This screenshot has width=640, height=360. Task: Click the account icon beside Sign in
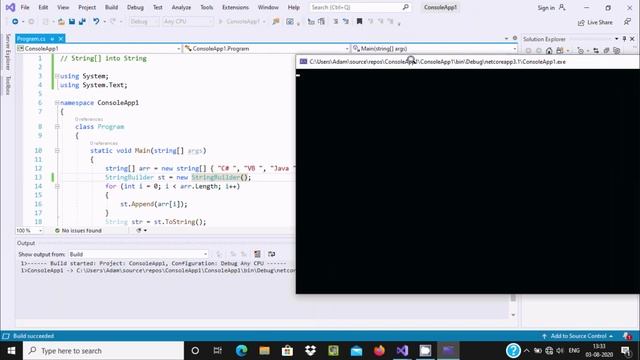[562, 7]
